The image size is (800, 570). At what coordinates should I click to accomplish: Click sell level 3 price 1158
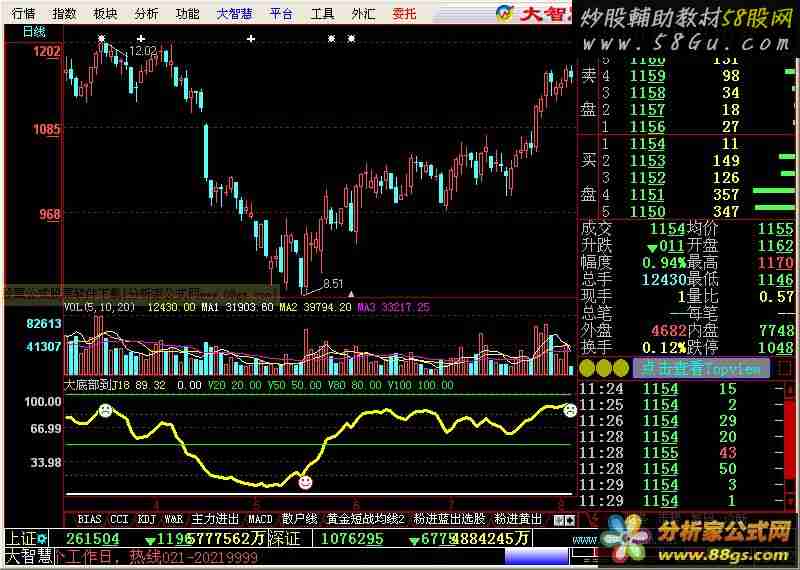tap(647, 93)
